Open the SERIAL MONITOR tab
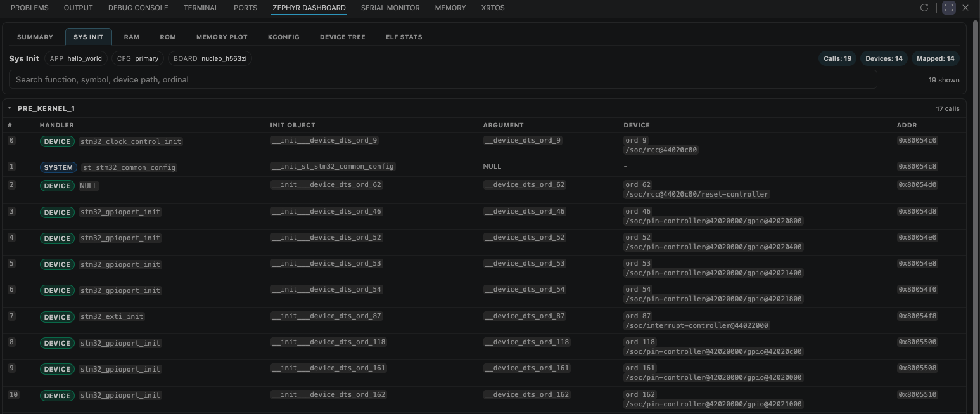Viewport: 980px width, 414px height. point(390,8)
